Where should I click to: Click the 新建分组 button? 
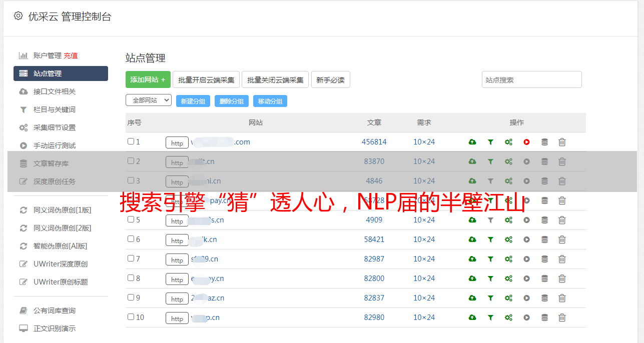193,101
